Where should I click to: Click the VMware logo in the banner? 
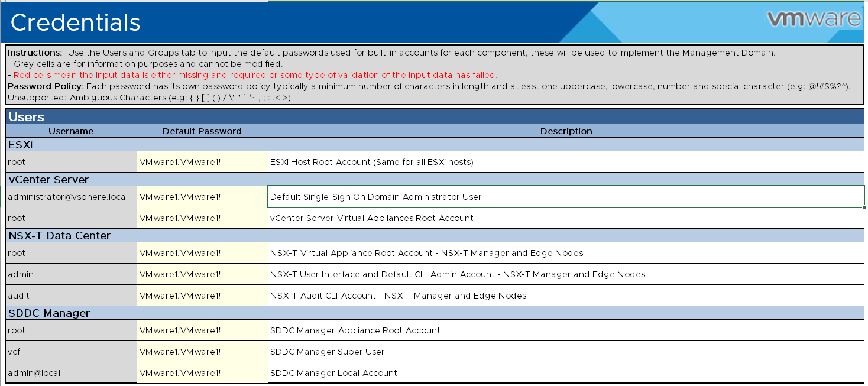814,18
